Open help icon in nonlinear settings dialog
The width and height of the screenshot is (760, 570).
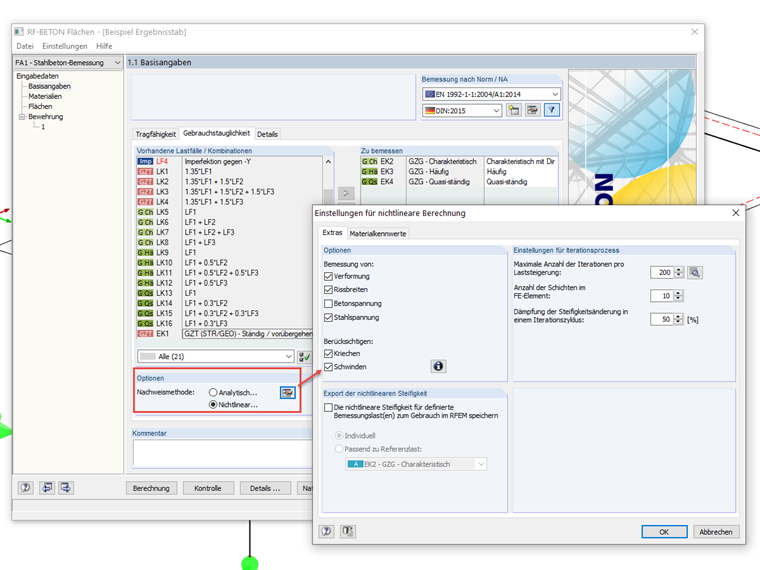click(327, 531)
